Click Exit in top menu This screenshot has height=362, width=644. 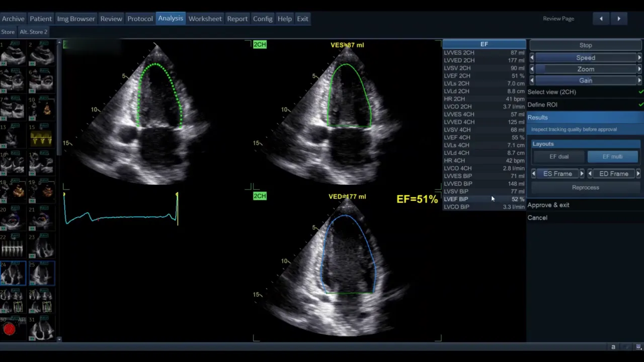tap(302, 19)
